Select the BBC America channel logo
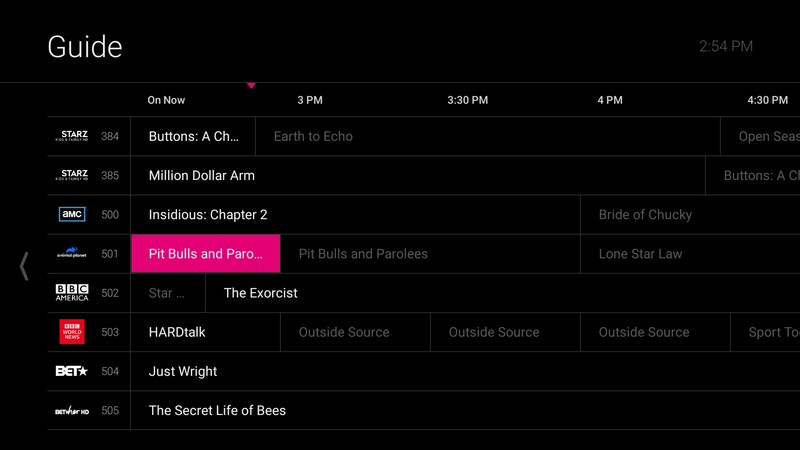 (x=72, y=293)
